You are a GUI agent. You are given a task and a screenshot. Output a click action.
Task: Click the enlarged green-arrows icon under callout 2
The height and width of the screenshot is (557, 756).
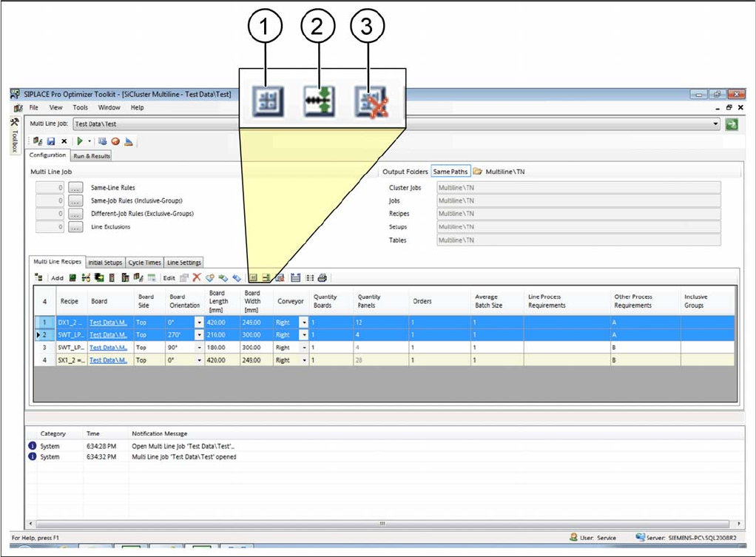pos(320,101)
